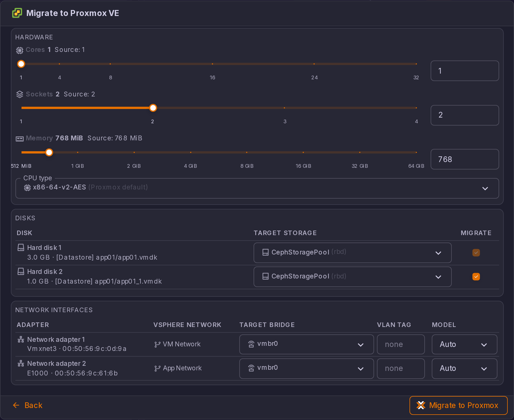Go Back to the previous step
514x420 pixels.
[x=28, y=405]
